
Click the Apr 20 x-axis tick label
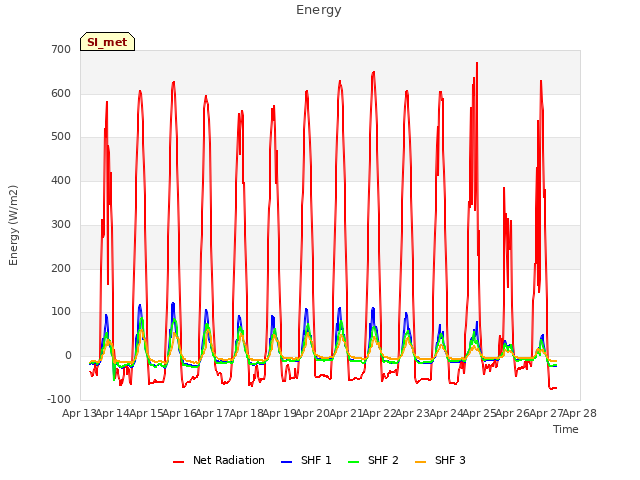pos(312,413)
